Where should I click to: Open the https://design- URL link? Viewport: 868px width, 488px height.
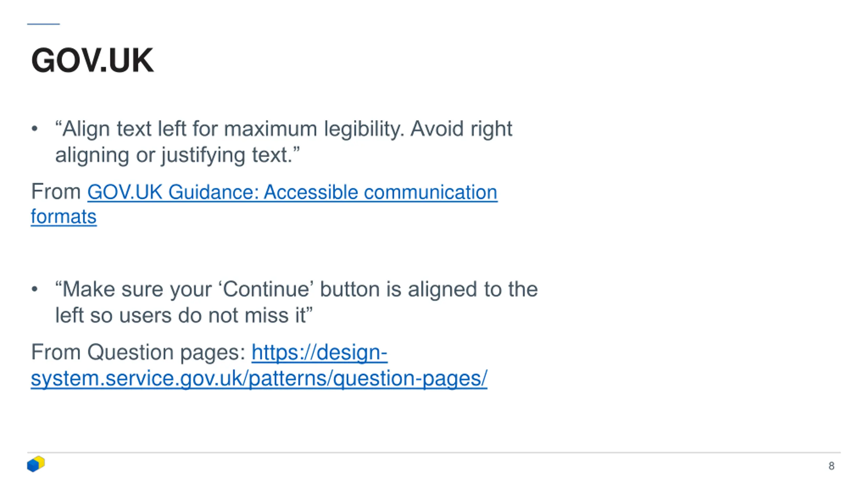pos(319,352)
